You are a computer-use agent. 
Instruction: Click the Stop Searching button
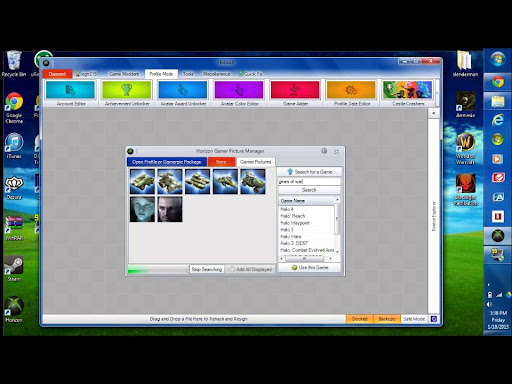click(x=207, y=269)
